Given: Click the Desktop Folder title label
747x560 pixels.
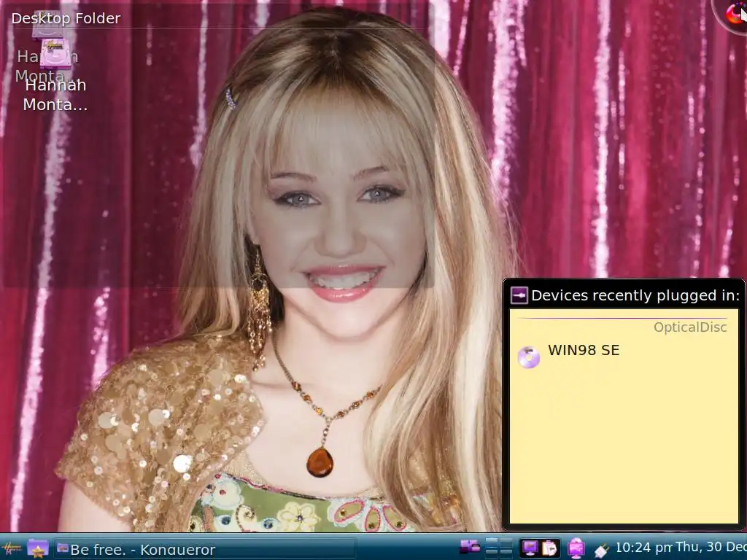Looking at the screenshot, I should tap(66, 18).
